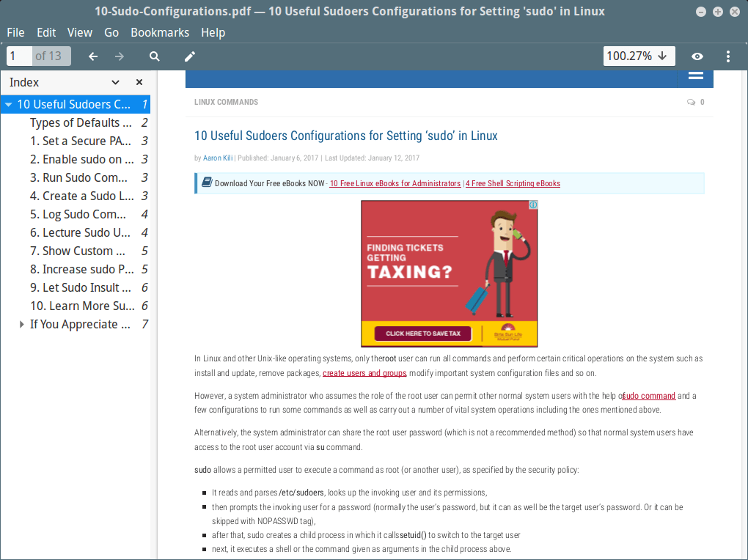
Task: Follow the '10 Free Linux eBooks for Administrators' link
Action: point(395,183)
